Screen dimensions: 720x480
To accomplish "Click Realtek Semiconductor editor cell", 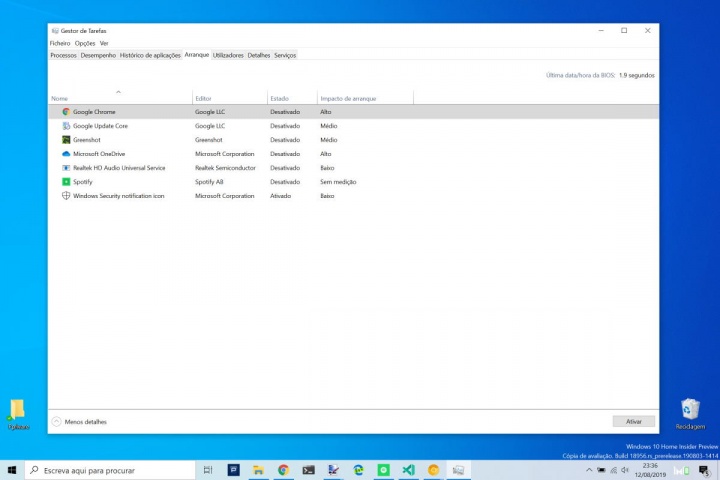I will [x=225, y=168].
